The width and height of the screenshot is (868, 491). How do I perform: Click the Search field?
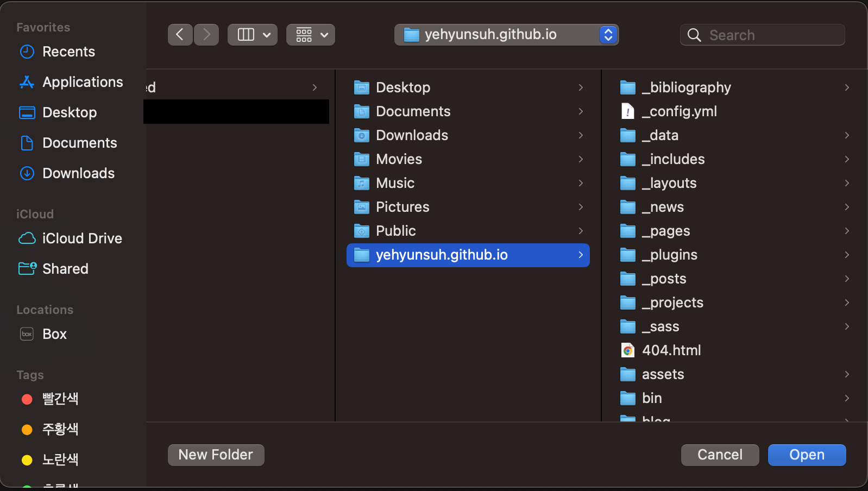point(763,35)
